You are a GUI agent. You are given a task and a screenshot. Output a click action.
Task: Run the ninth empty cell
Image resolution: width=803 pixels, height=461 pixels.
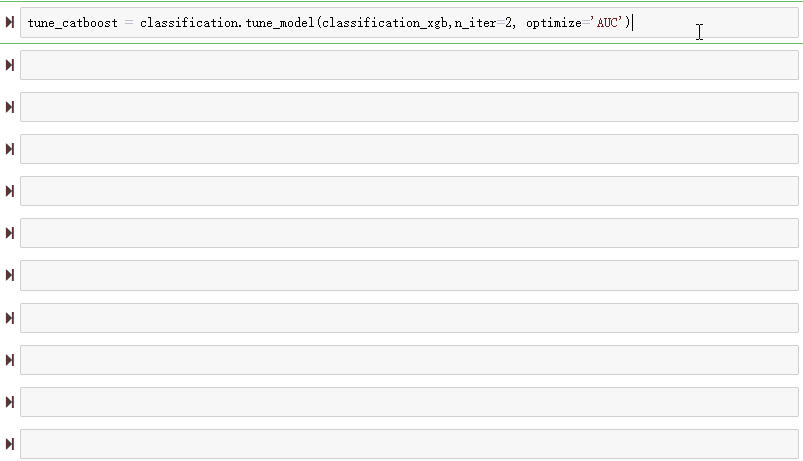click(x=9, y=401)
